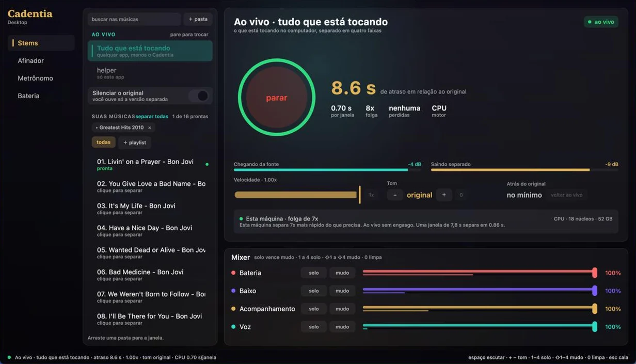Open the Bateria sidebar section
This screenshot has height=364, width=636.
coord(29,96)
